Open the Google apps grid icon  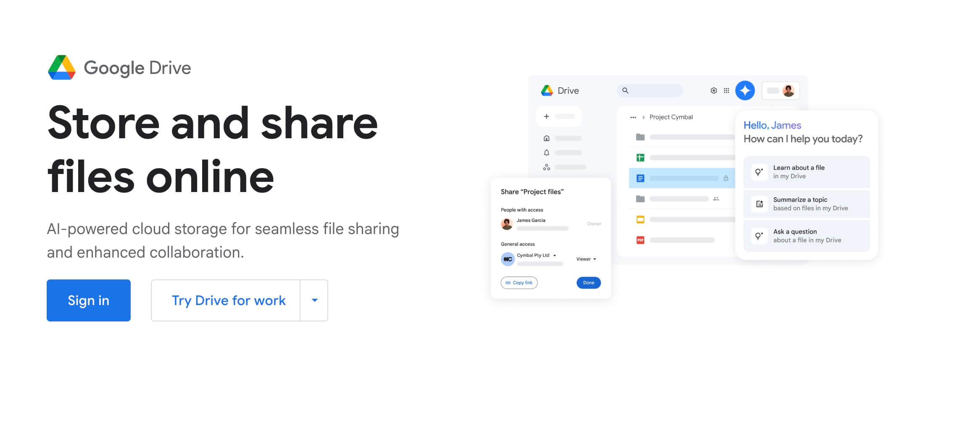point(726,91)
